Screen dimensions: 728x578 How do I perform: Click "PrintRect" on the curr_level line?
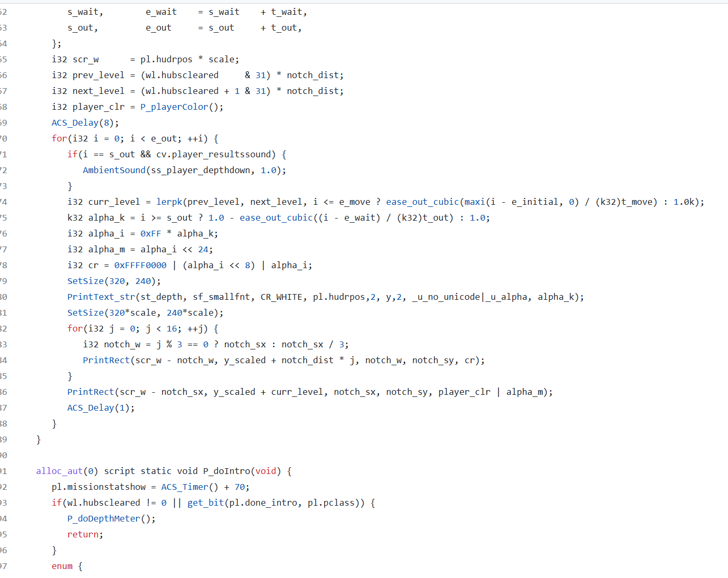coord(90,392)
